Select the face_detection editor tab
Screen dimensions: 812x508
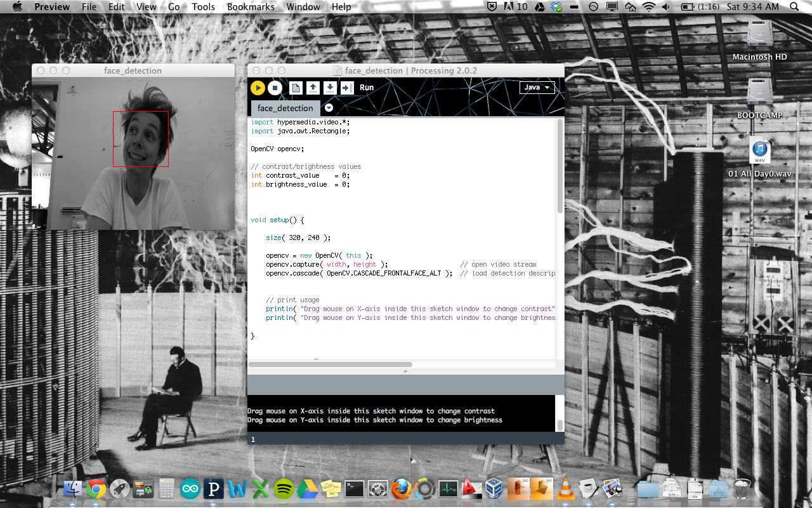(x=285, y=108)
